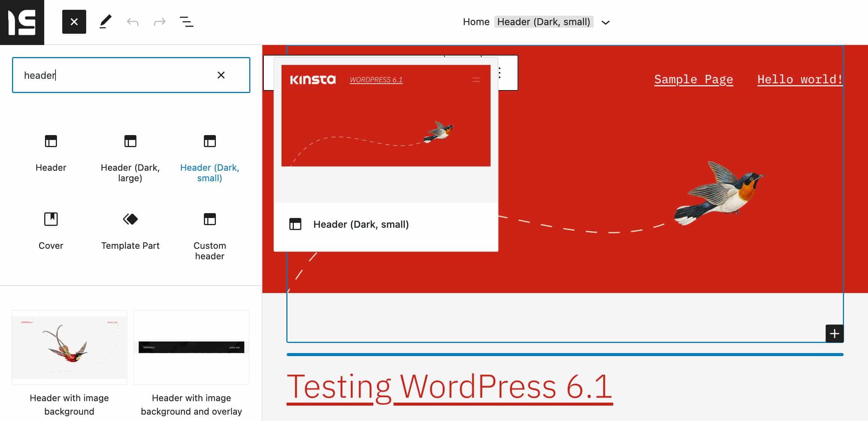The width and height of the screenshot is (868, 421).
Task: Select the Cover block
Action: point(51,230)
